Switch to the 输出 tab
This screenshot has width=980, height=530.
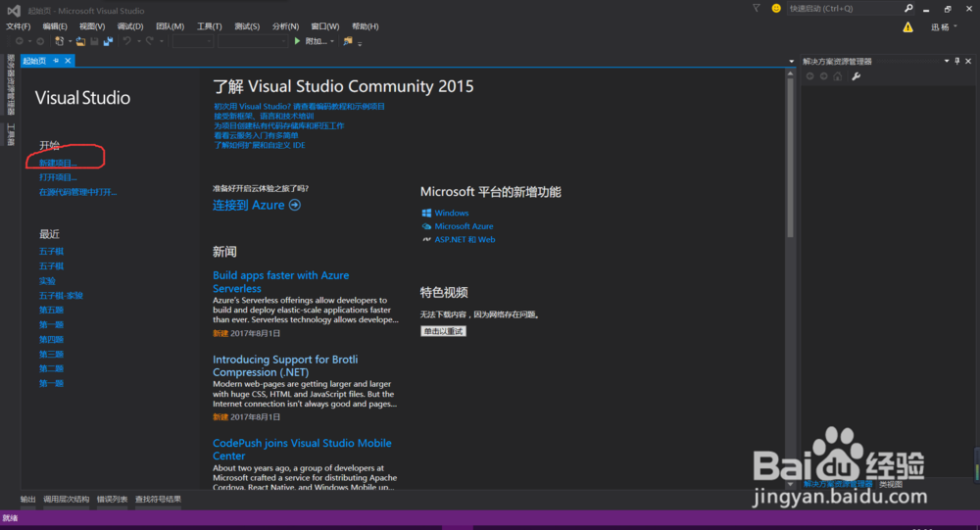click(x=27, y=499)
